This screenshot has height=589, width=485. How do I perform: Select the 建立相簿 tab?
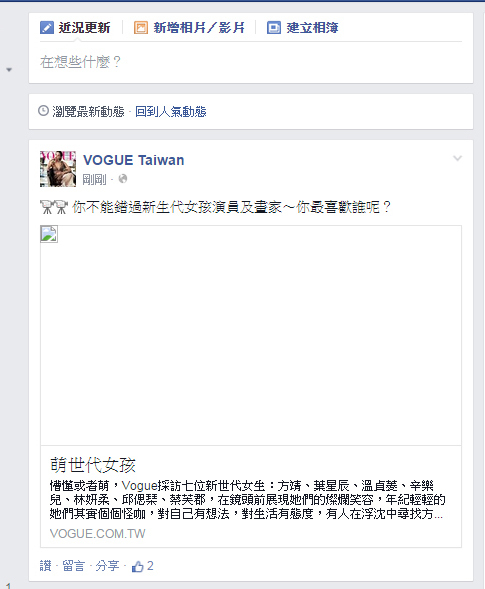303,27
